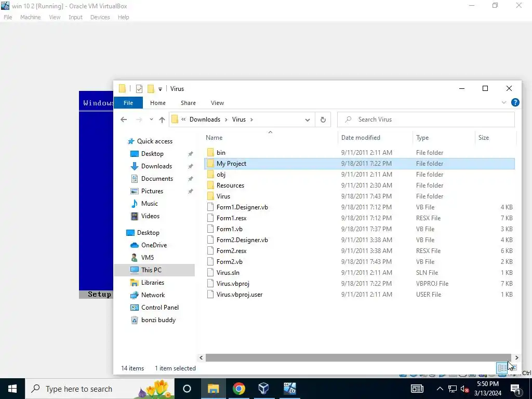This screenshot has height=399, width=532.
Task: Select the obj folder icon
Action: tap(211, 175)
